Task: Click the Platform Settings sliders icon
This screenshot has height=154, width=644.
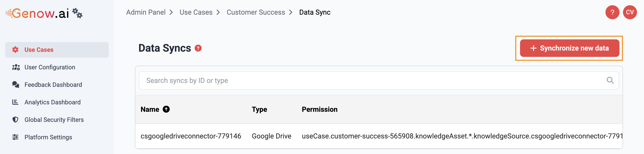Action: tap(15, 137)
